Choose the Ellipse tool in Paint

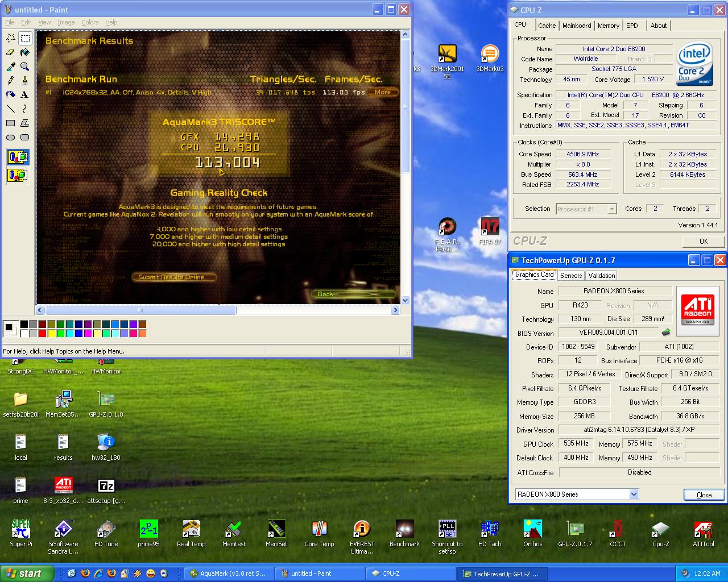[11, 137]
